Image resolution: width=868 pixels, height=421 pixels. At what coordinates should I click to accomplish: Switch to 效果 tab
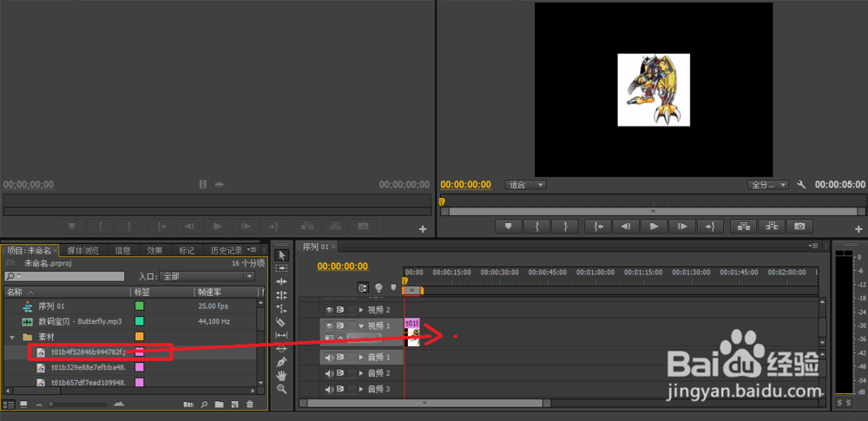(x=155, y=250)
